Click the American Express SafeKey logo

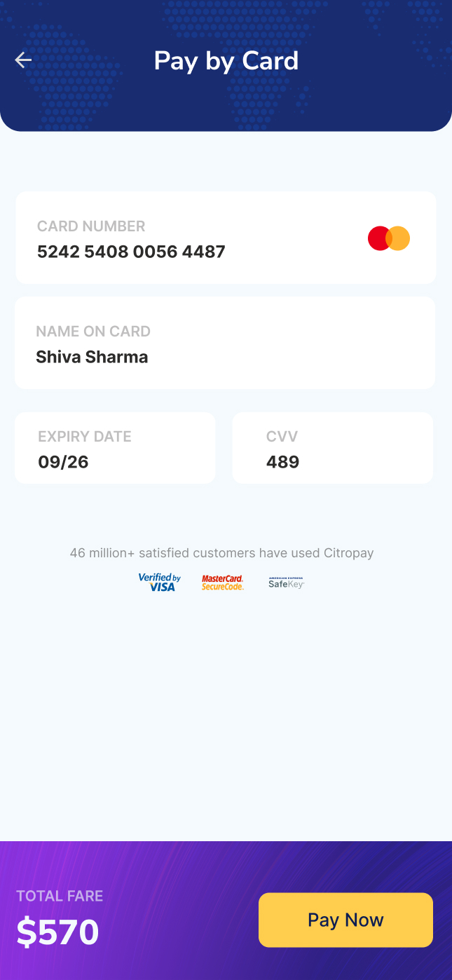(x=286, y=583)
